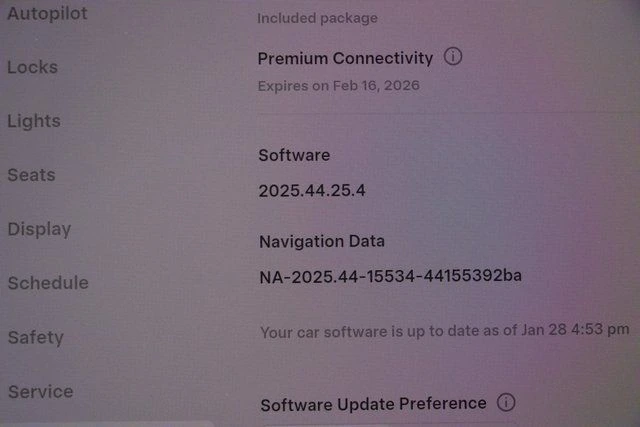Select the Safety menu item
Screen dimensions: 640x427
tap(35, 337)
